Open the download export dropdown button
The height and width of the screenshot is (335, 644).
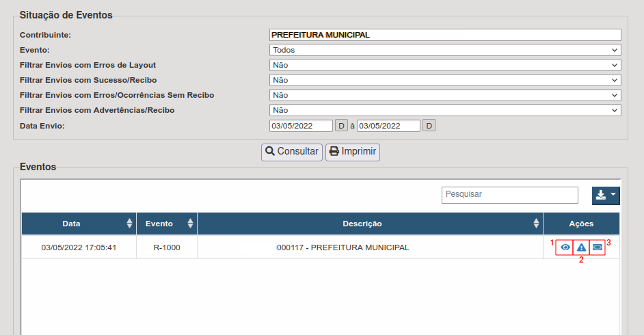(605, 195)
